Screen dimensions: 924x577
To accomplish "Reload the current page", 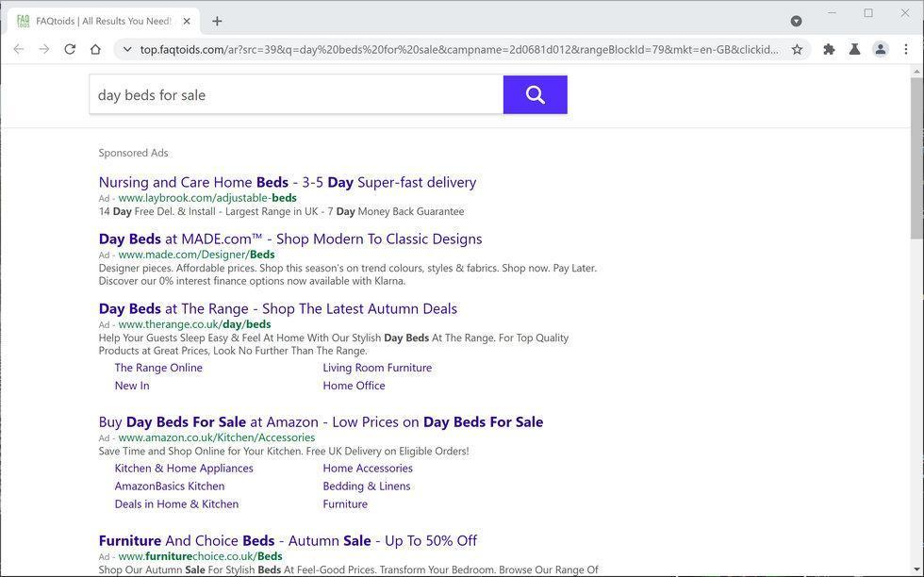I will click(x=70, y=49).
